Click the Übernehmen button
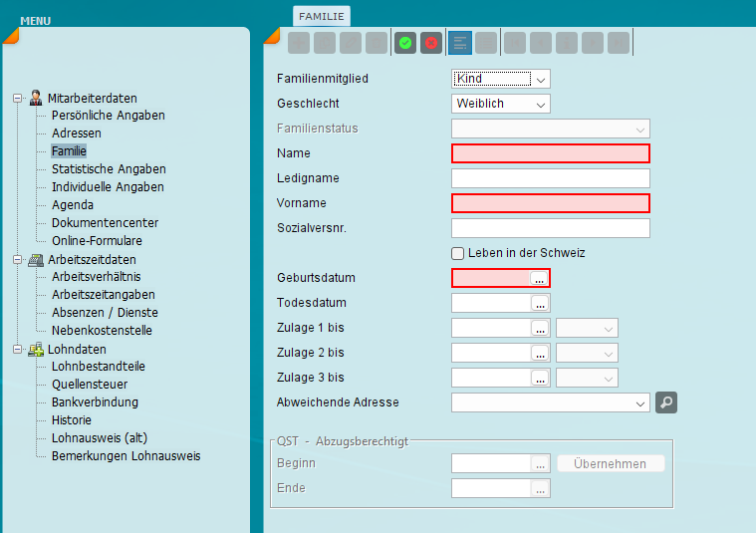The width and height of the screenshot is (756, 533). (611, 463)
